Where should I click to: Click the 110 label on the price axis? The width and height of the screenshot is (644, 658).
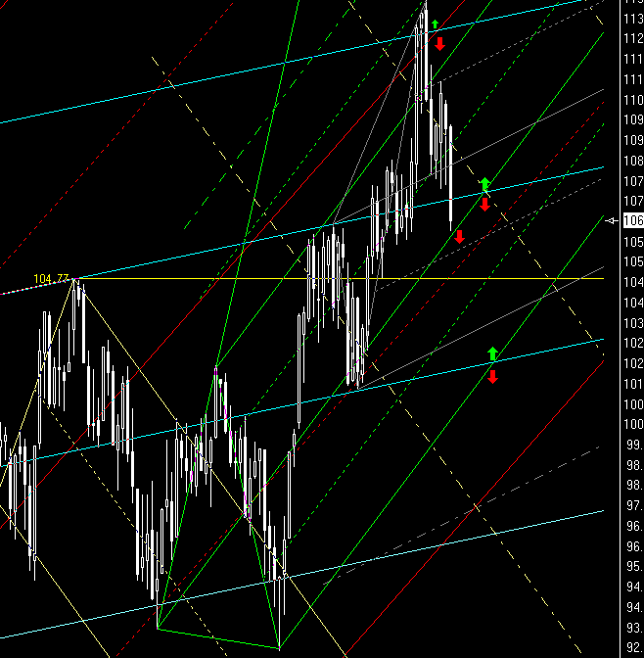click(634, 100)
